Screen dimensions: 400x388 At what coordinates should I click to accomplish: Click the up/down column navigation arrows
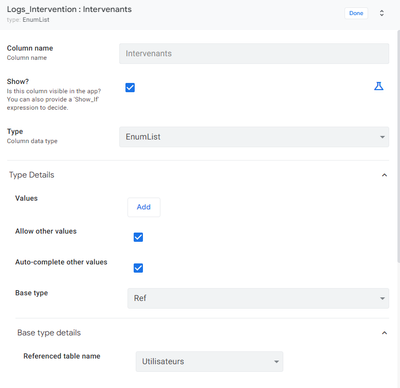pyautogui.click(x=382, y=13)
